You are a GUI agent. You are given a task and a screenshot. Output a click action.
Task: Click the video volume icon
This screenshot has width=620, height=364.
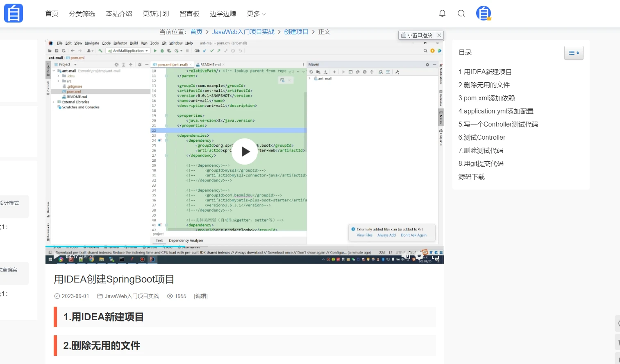pos(406,255)
